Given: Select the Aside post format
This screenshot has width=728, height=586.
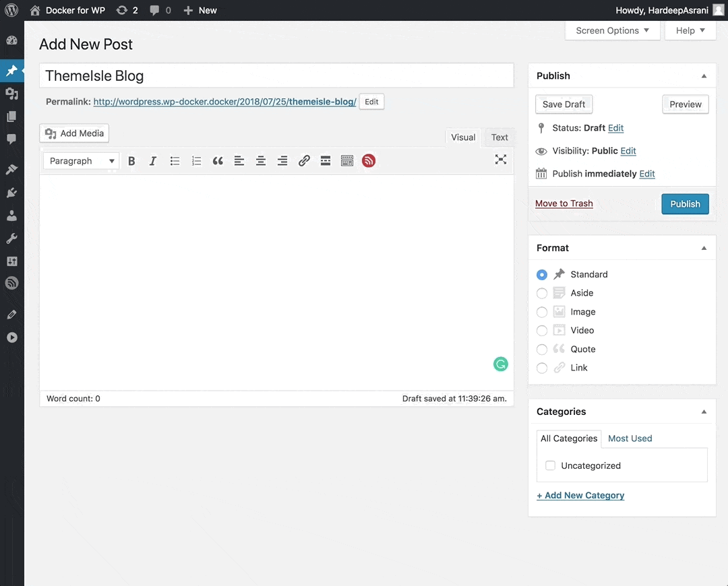Looking at the screenshot, I should tap(542, 293).
